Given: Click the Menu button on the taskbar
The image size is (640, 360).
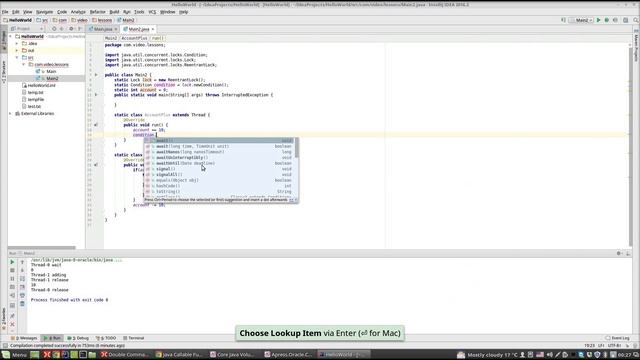Looking at the screenshot, I should point(15,355).
